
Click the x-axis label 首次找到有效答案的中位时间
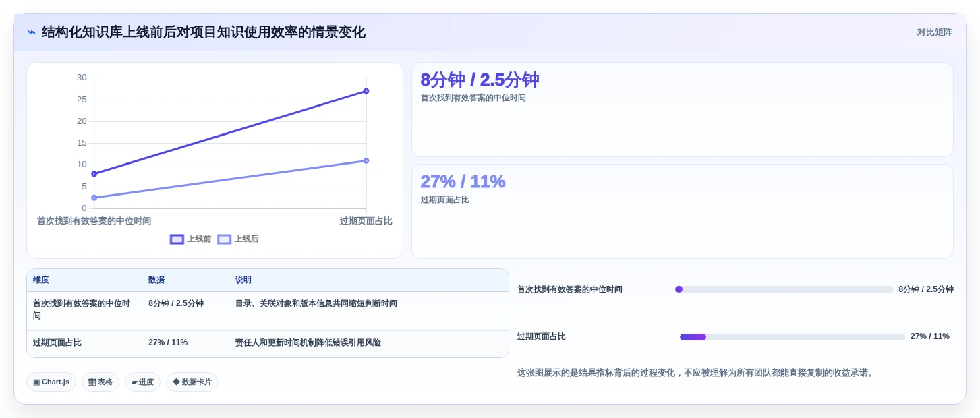pos(94,221)
